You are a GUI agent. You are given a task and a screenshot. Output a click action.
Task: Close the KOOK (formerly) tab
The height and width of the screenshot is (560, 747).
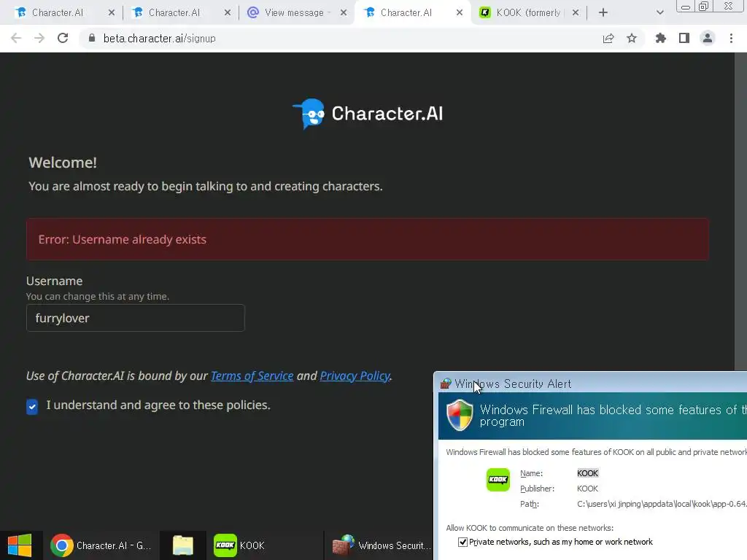pyautogui.click(x=576, y=13)
